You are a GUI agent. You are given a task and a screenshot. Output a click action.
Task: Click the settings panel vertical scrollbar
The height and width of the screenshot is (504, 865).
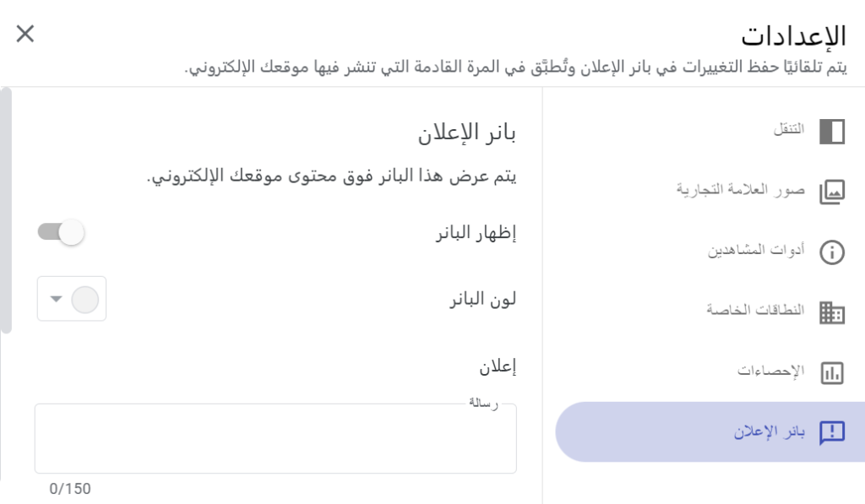coord(6,211)
